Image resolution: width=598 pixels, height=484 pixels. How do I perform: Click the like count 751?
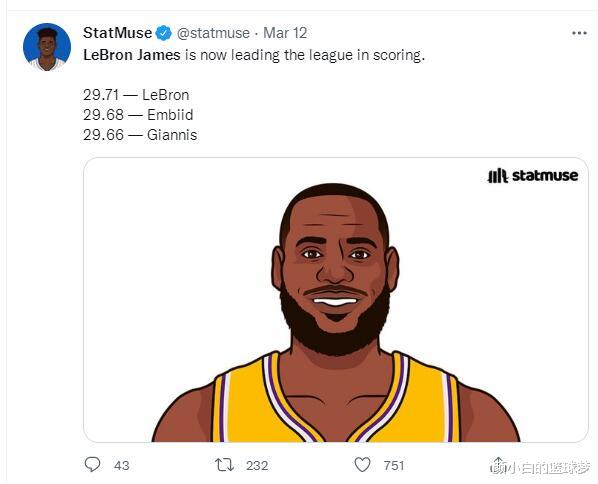[x=394, y=465]
